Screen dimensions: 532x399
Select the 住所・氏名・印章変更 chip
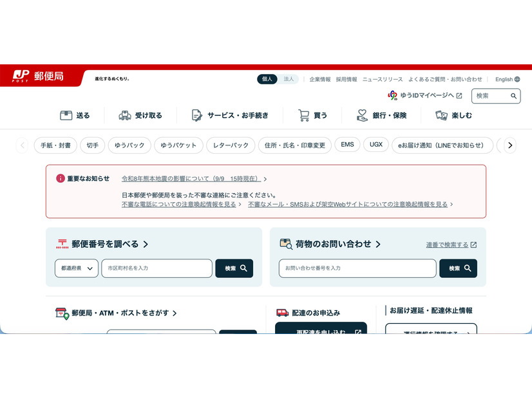point(295,145)
